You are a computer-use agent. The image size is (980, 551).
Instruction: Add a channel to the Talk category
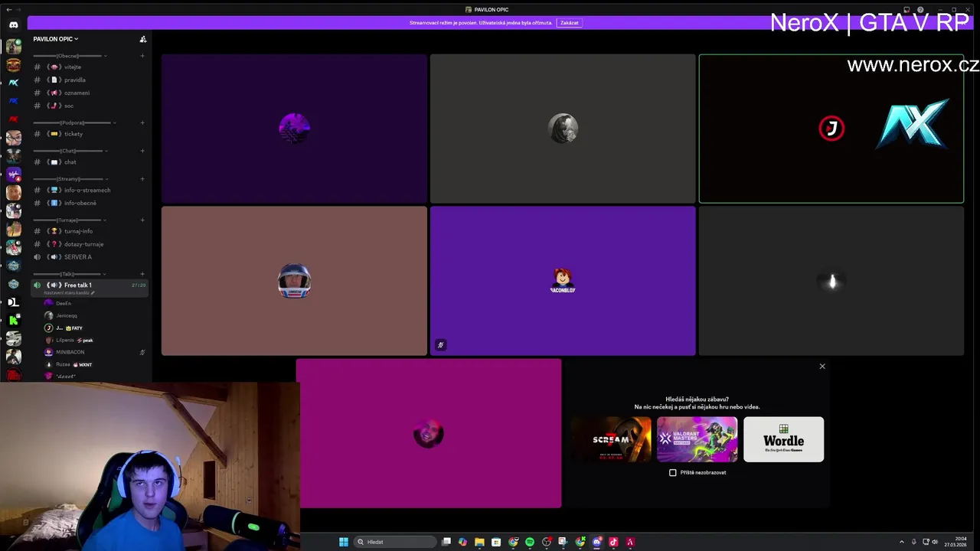point(142,274)
